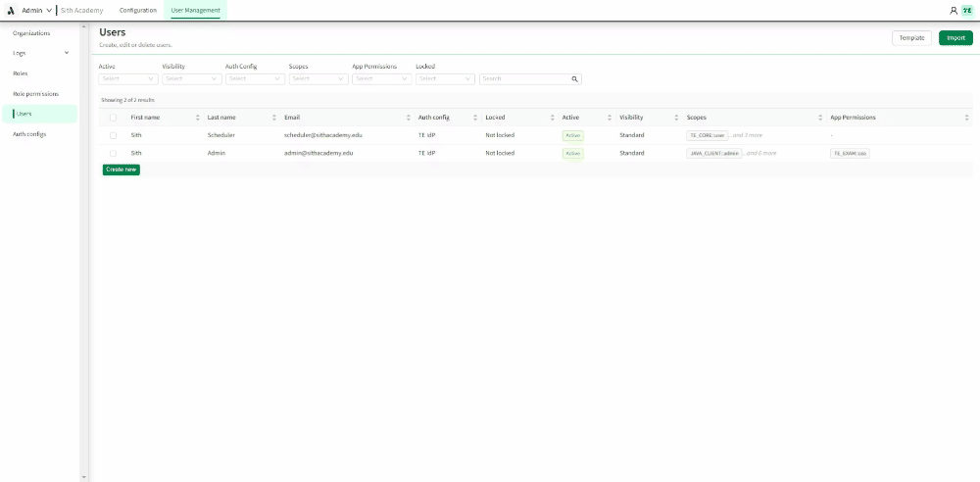980x482 pixels.
Task: Click email admin@sithacademy.edu
Action: click(318, 153)
